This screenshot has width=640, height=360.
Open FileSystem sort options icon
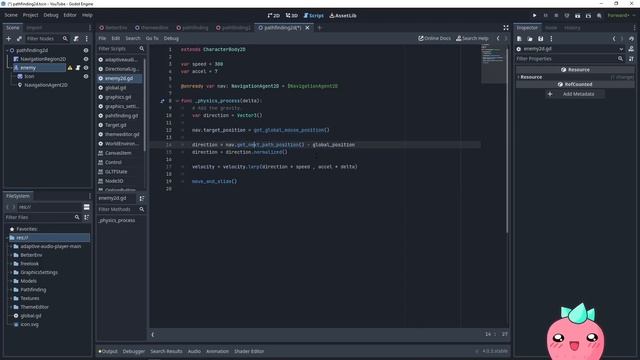87,218
